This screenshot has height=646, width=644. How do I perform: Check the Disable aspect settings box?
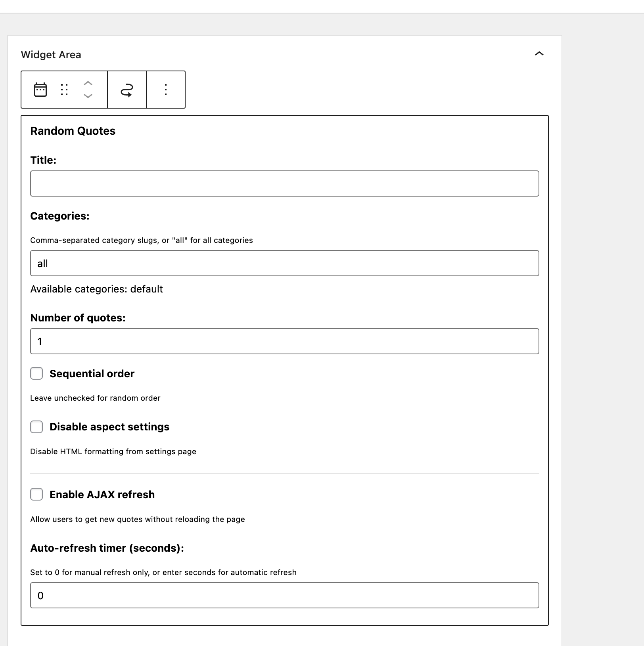tap(36, 427)
